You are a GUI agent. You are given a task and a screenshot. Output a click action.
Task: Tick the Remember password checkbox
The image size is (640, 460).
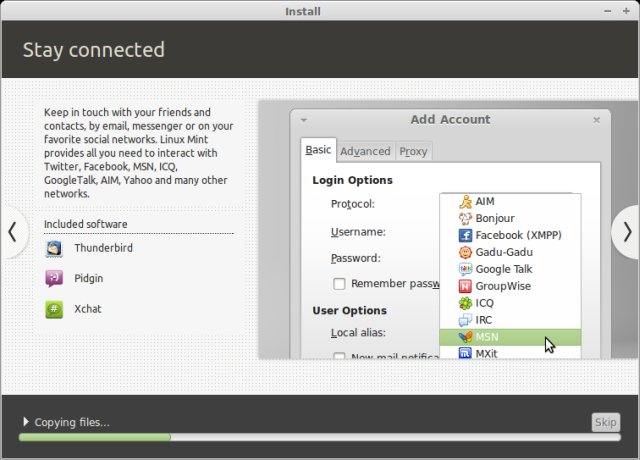coord(339,284)
